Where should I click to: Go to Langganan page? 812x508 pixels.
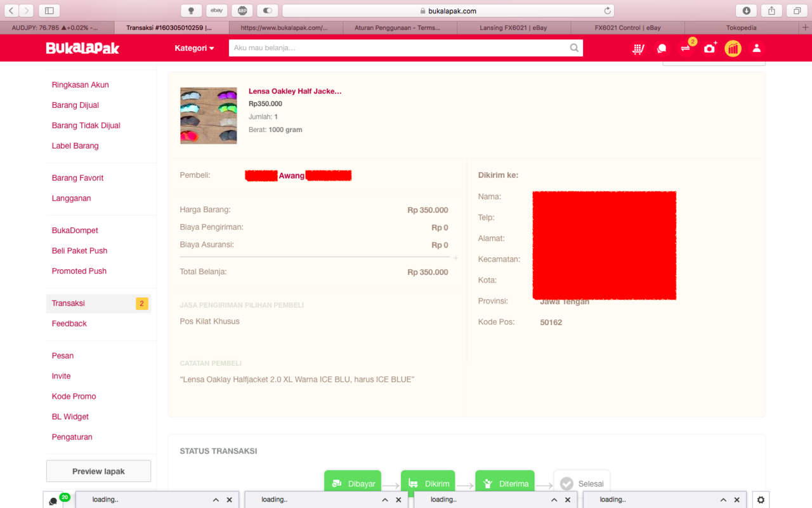(x=72, y=198)
